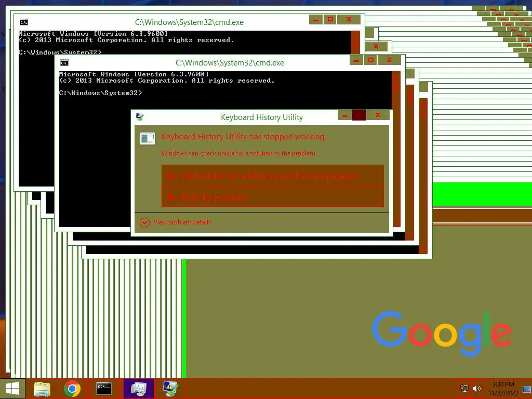
Task: Close the front cmd.exe window
Action: coord(390,60)
